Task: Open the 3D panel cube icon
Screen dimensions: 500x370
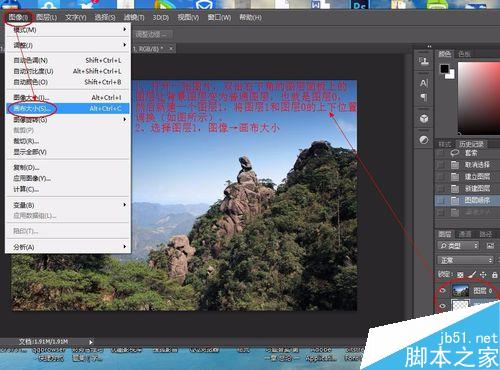Action: 424,119
